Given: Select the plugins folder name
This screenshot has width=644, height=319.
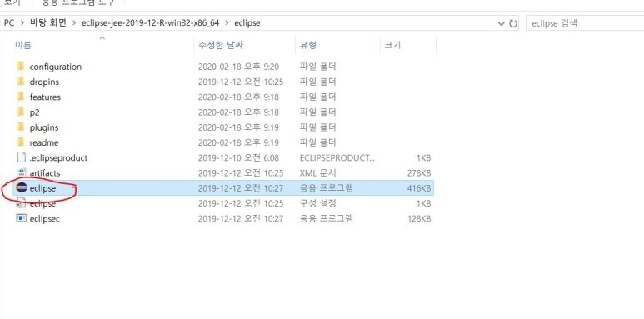Looking at the screenshot, I should coord(44,127).
